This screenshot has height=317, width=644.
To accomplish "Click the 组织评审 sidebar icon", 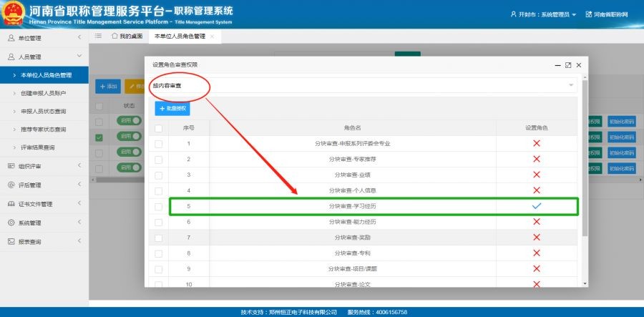I will coord(11,166).
